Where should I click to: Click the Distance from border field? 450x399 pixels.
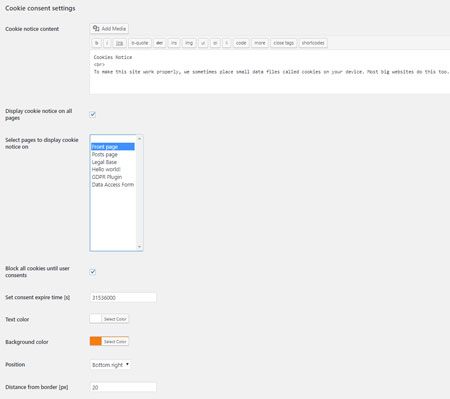[x=123, y=387]
